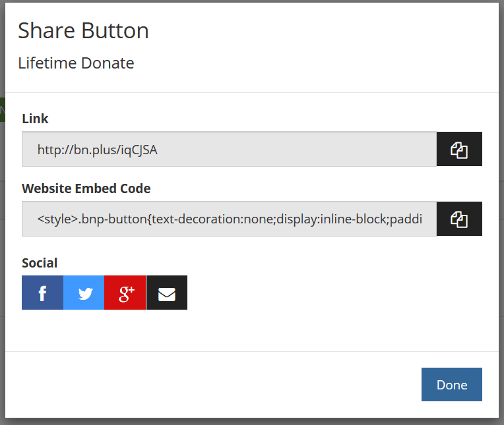This screenshot has width=504, height=425.
Task: Click the Done button
Action: click(x=451, y=385)
